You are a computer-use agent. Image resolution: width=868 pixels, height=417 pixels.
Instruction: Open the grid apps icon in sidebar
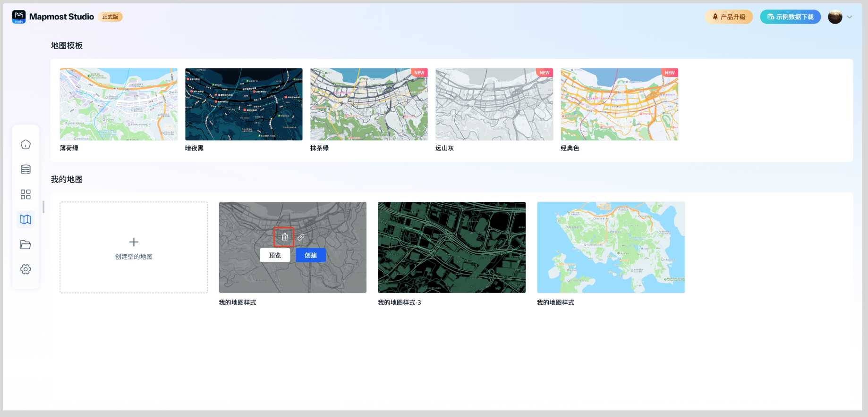pyautogui.click(x=26, y=194)
